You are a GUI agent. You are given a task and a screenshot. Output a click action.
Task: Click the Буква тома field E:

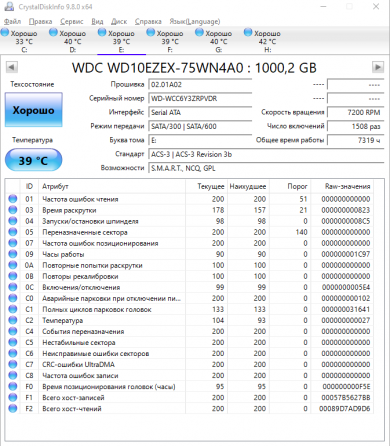pos(200,140)
